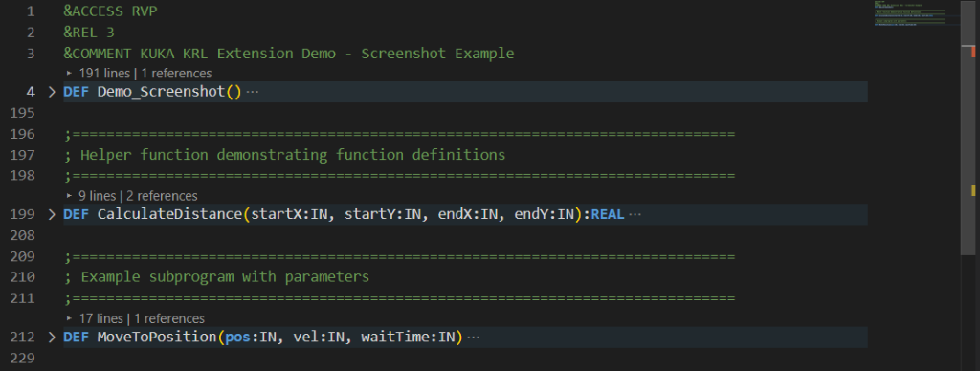Click the orange marker on the scrollbar ruler
Image resolution: width=980 pixels, height=371 pixels.
[x=973, y=53]
